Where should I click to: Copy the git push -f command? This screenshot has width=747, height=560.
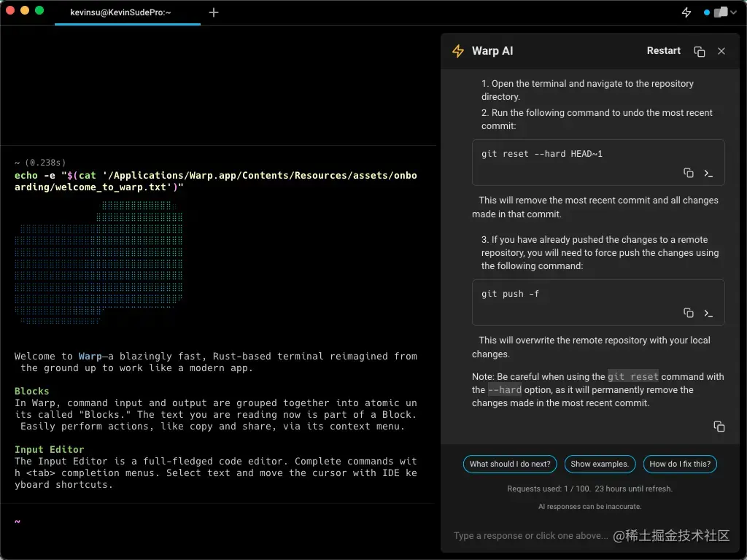click(x=688, y=313)
